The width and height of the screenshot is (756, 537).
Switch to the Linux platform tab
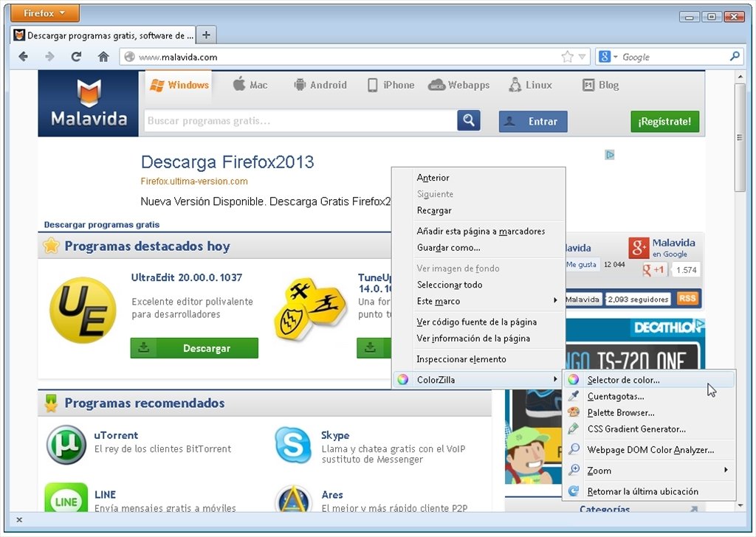(x=530, y=86)
